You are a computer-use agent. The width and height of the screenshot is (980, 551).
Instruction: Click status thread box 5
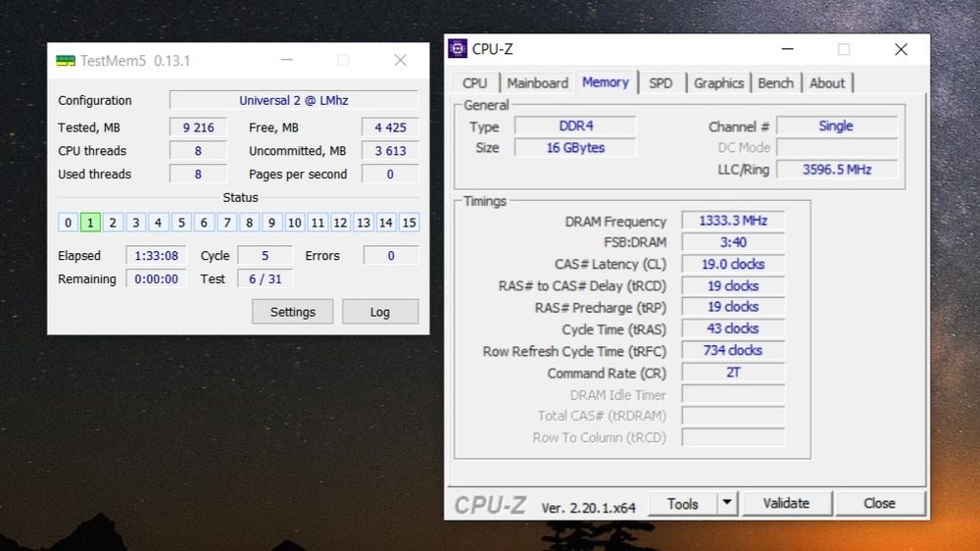(181, 223)
